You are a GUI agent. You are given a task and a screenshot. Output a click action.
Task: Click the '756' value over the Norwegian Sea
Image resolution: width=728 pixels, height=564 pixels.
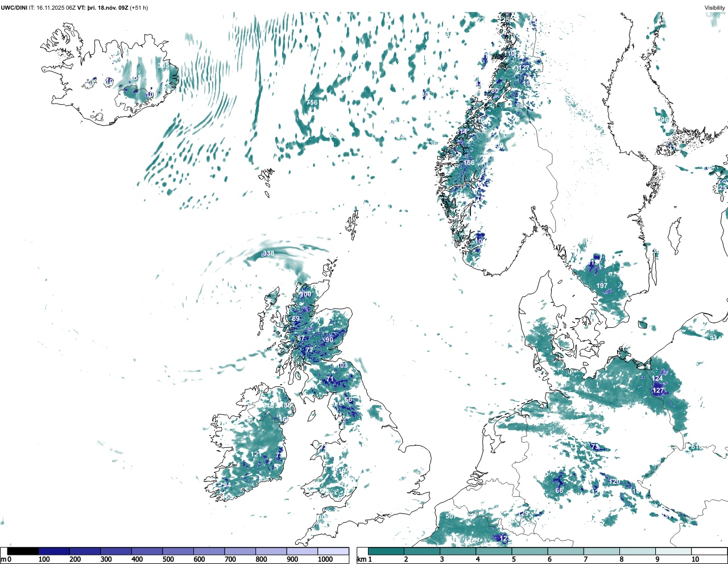[312, 102]
